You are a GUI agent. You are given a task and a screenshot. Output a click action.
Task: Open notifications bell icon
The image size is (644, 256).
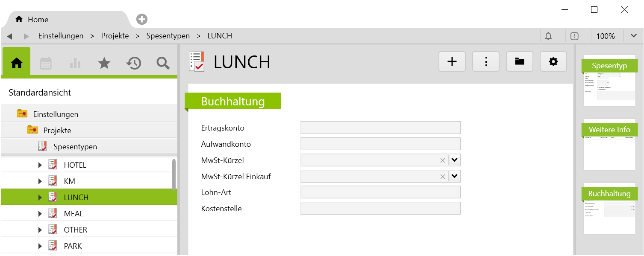coord(548,36)
